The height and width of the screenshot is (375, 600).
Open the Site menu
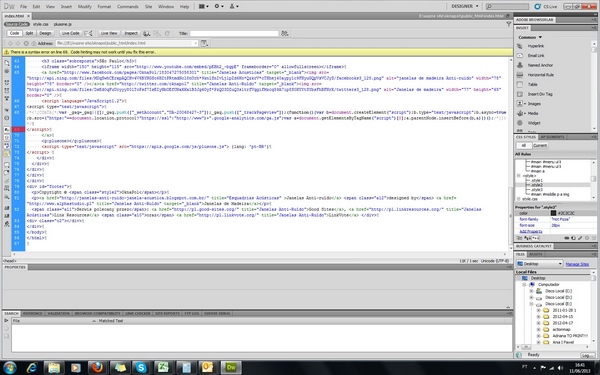(x=148, y=7)
